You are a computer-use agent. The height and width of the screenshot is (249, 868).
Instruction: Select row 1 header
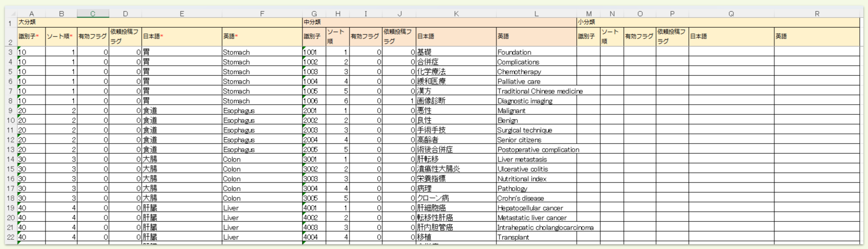pos(11,23)
